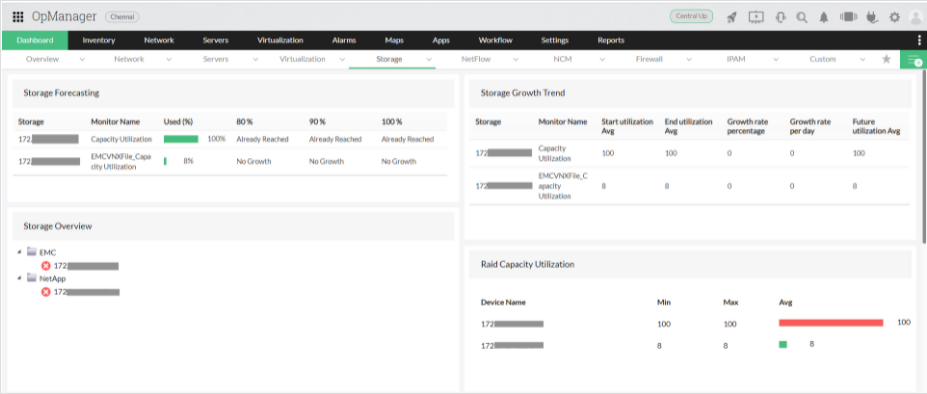
Task: Click EMCVNXFile_Capacity Utilization monitor in Storage Forecasting
Action: coord(121,162)
